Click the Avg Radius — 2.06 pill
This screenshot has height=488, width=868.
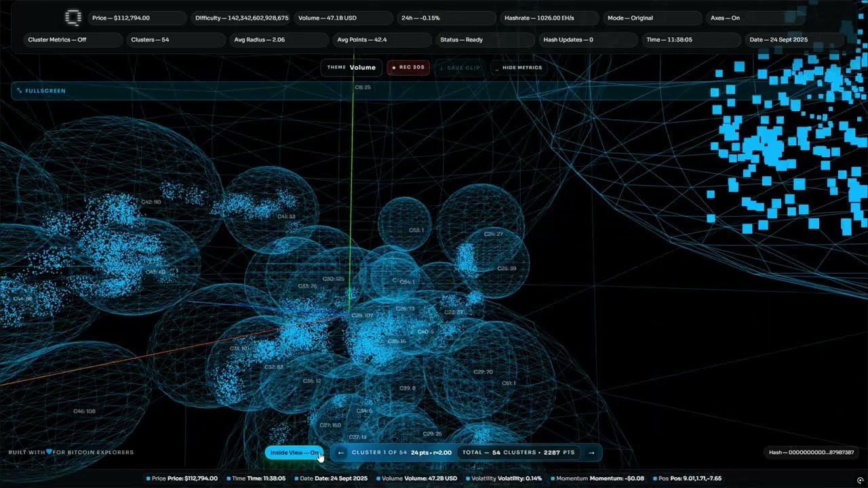pyautogui.click(x=279, y=40)
